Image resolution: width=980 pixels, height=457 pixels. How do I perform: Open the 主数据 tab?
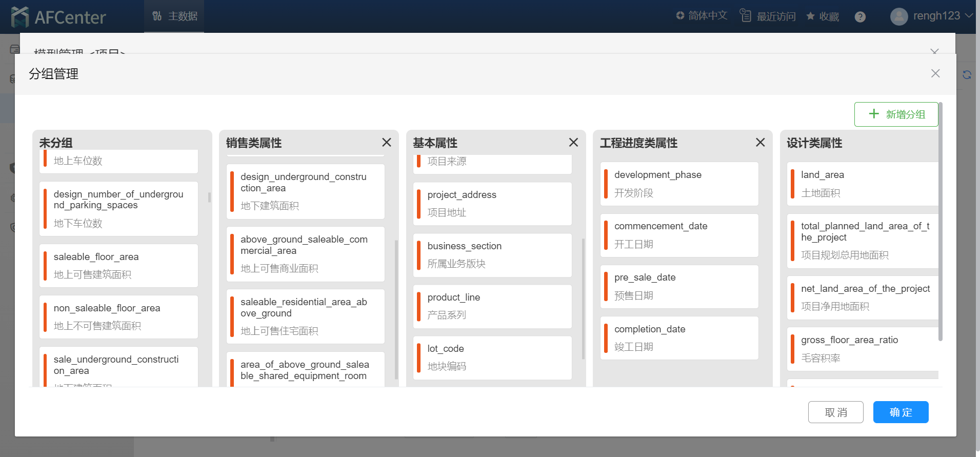tap(174, 16)
